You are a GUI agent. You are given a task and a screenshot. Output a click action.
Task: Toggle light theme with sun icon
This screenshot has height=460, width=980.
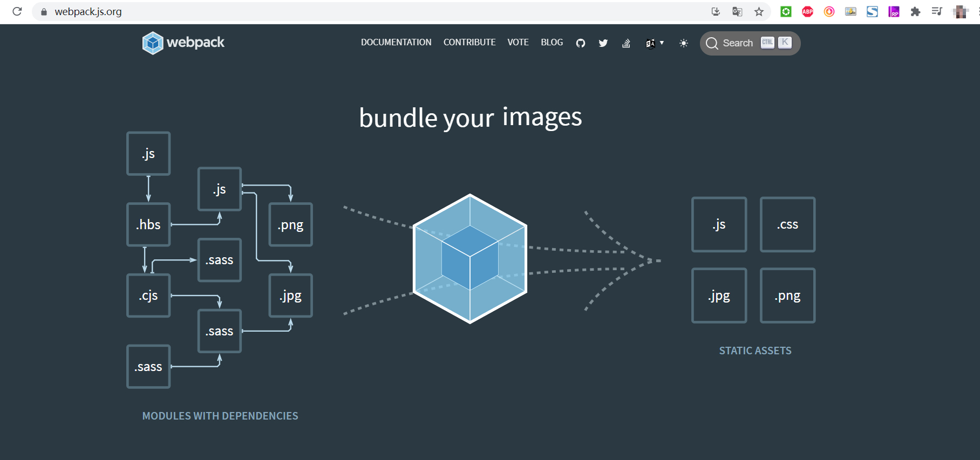(684, 43)
